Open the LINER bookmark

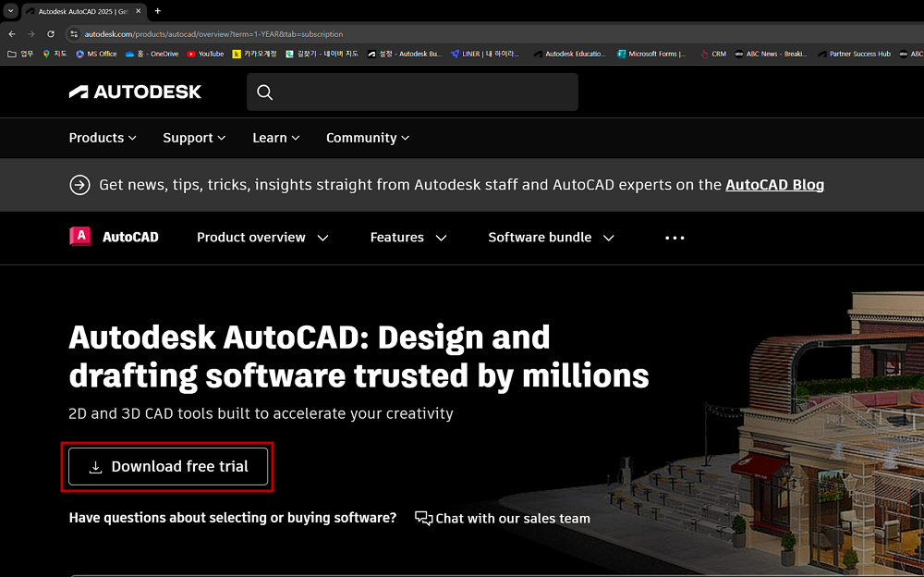pos(485,54)
